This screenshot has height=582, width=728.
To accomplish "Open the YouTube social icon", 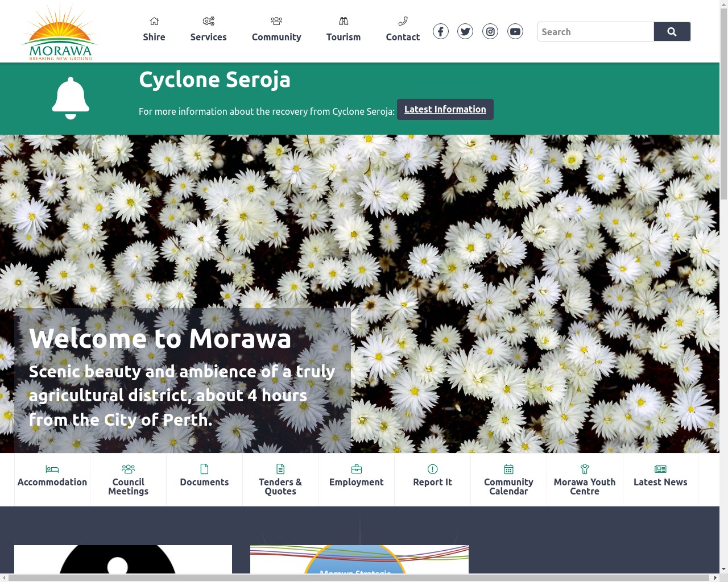I will [x=515, y=31].
